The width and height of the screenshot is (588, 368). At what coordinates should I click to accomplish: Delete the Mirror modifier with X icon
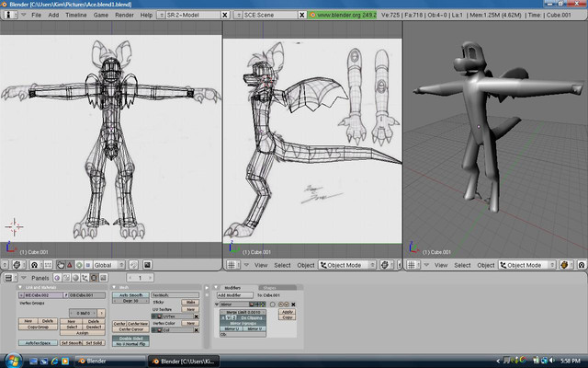(294, 304)
